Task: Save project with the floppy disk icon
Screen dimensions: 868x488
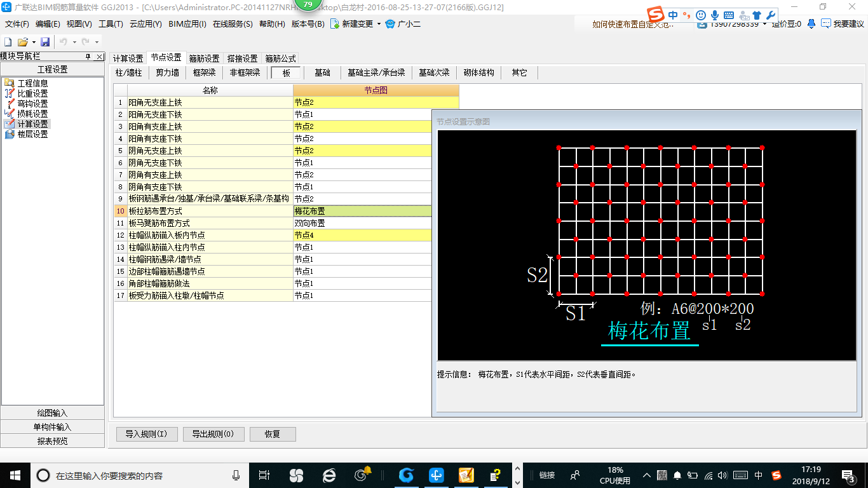Action: pyautogui.click(x=45, y=42)
